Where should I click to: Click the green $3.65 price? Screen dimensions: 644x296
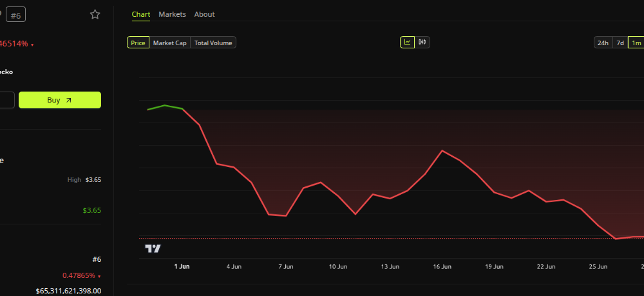tap(92, 210)
